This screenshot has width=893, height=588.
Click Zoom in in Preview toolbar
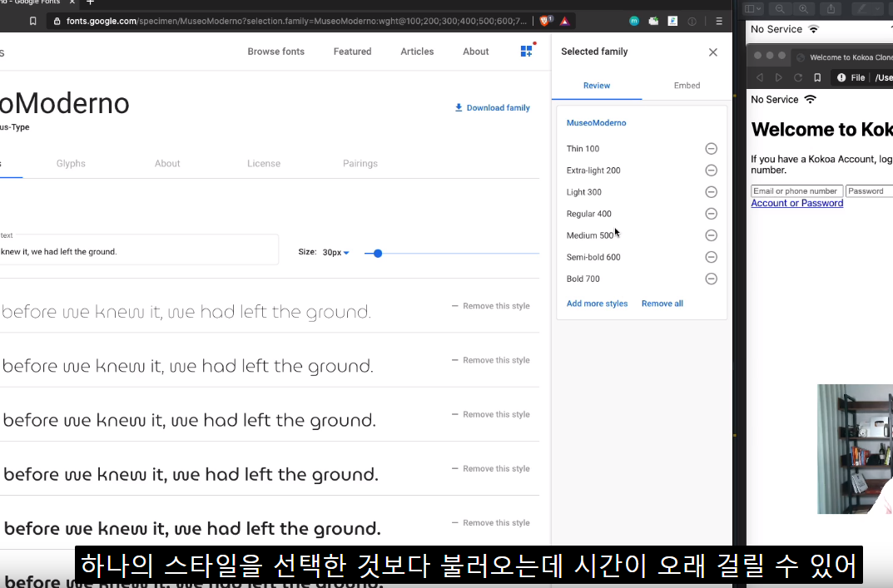804,8
